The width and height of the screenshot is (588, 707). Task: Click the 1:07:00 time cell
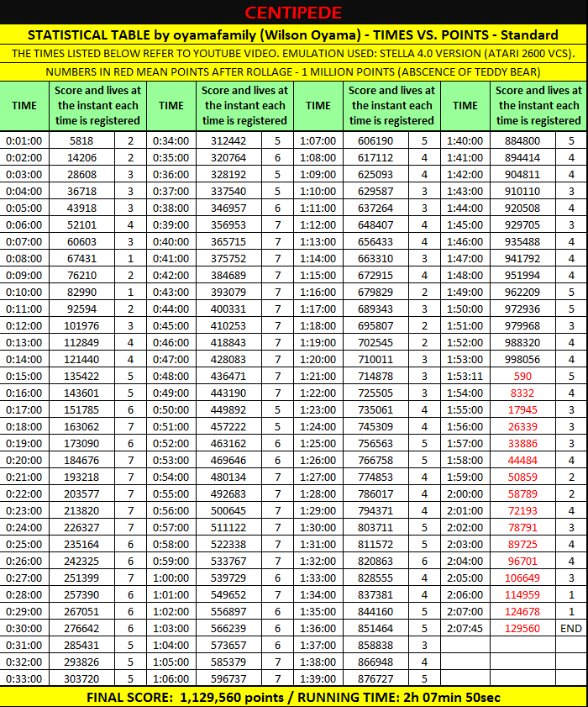click(x=318, y=140)
